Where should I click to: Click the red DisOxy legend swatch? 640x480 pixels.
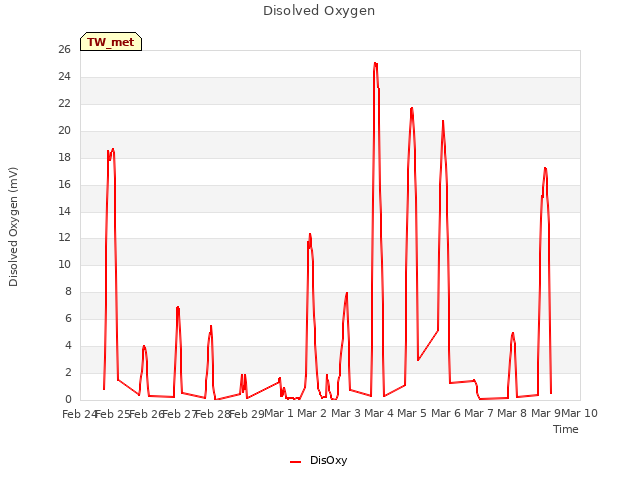[x=295, y=462]
